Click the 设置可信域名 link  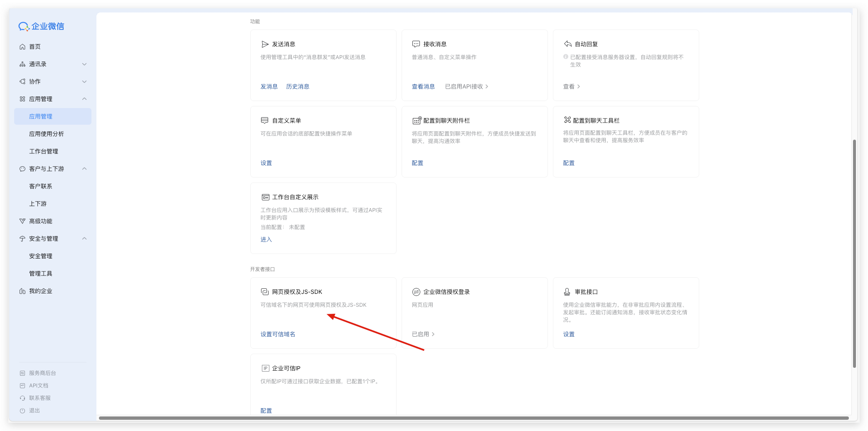pyautogui.click(x=278, y=334)
